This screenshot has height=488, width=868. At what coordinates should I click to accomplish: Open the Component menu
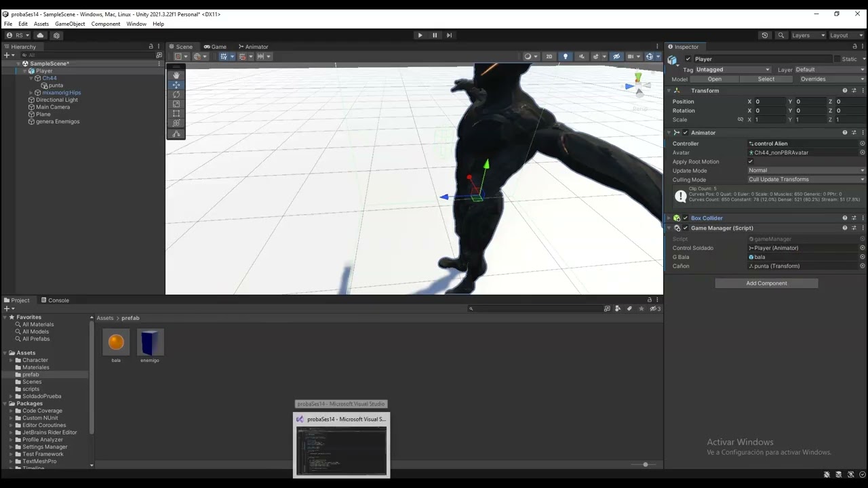106,24
